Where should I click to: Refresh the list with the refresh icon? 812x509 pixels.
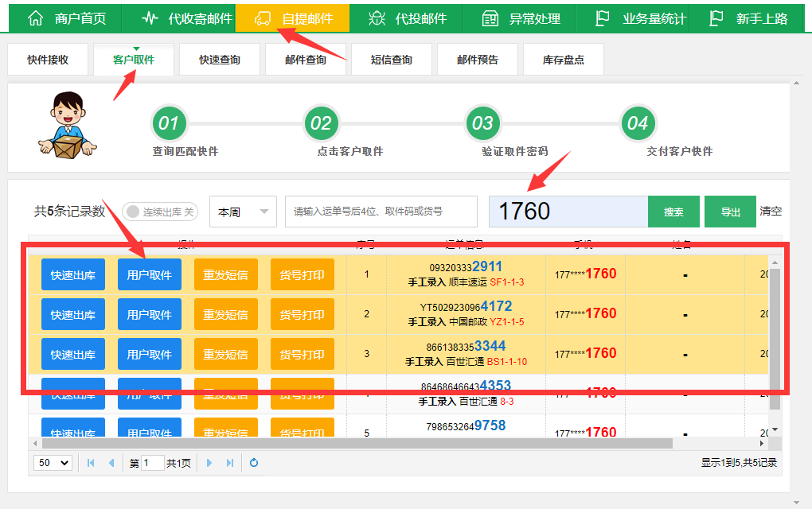point(253,462)
